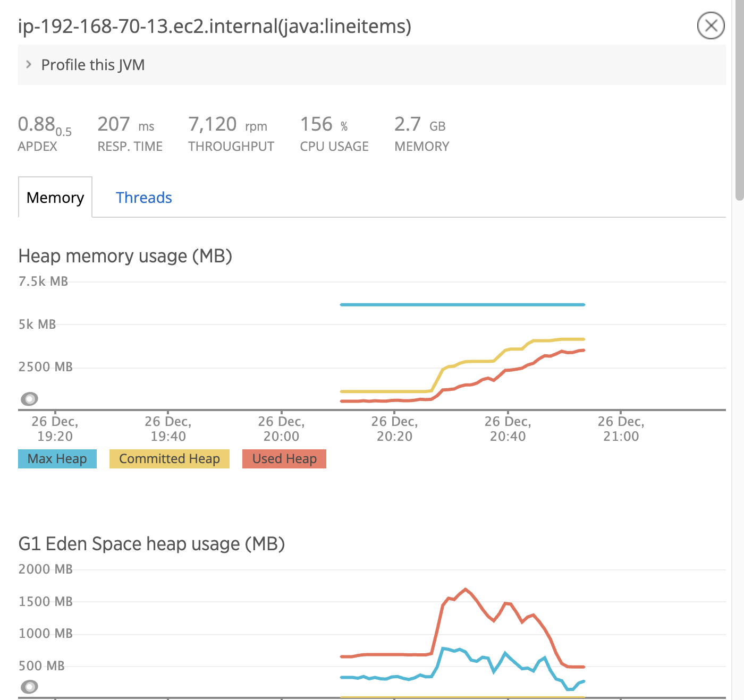Toggle Max Heap series visibility in legend
Image resolution: width=744 pixels, height=700 pixels.
(57, 458)
